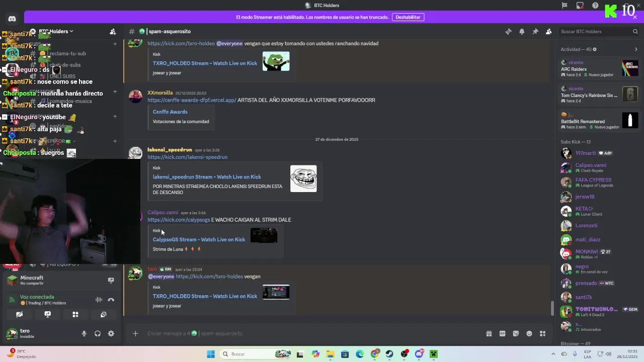Turn on camera in voice panel
Screen dimensions: 644x362
[x=19, y=314]
